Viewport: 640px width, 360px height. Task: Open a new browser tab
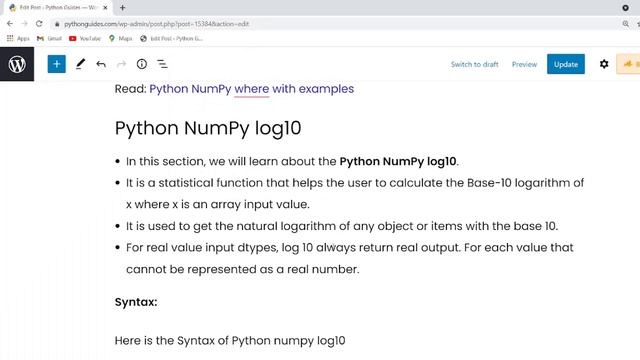[x=122, y=7]
